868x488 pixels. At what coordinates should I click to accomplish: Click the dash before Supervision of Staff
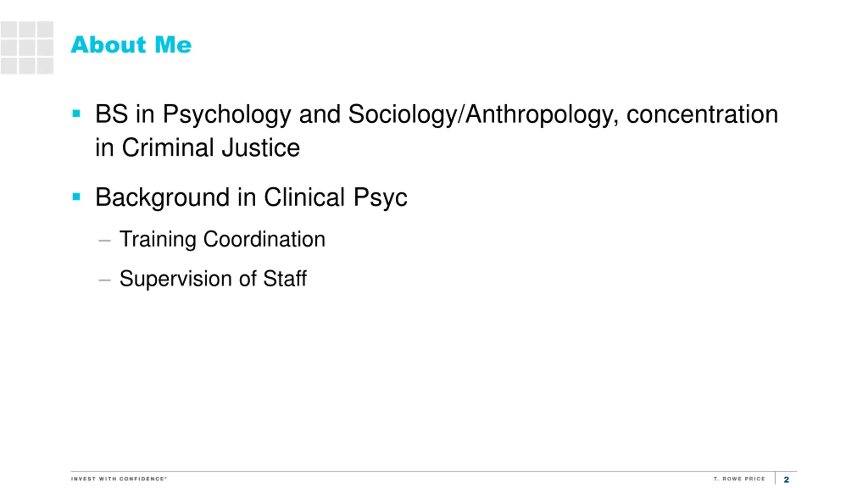click(x=104, y=280)
